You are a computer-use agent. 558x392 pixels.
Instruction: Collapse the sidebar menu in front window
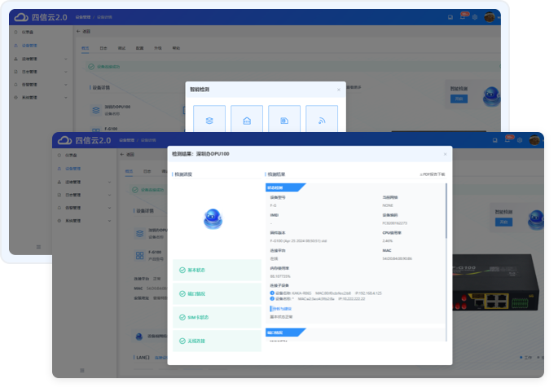pos(82,370)
